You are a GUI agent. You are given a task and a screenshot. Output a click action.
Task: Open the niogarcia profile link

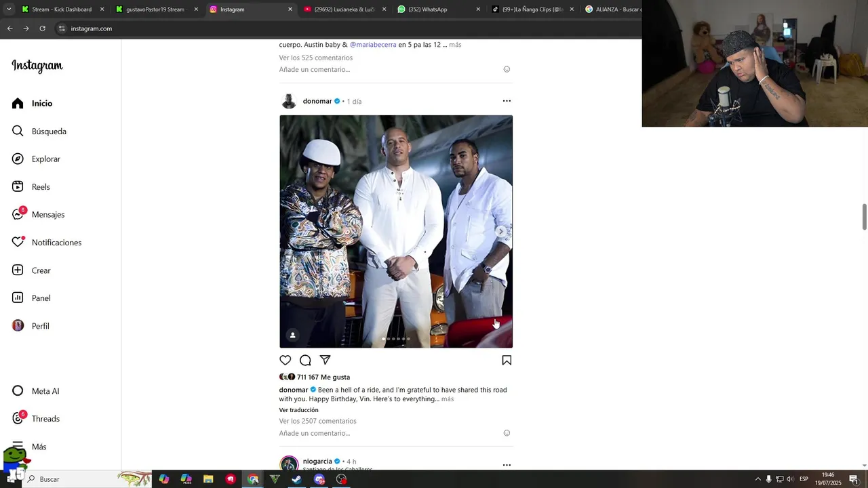pyautogui.click(x=317, y=461)
